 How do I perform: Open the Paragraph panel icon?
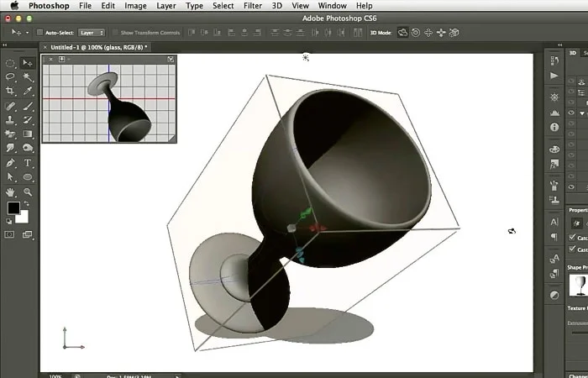pos(554,237)
